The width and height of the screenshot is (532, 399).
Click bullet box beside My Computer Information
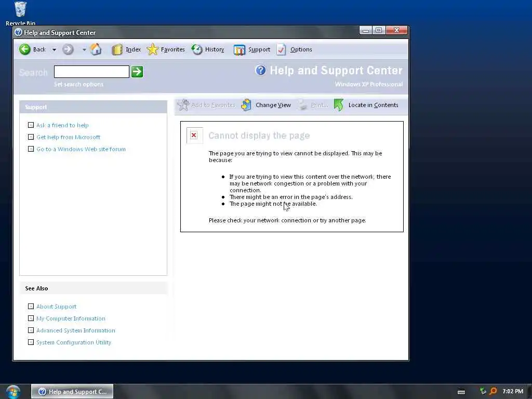31,318
